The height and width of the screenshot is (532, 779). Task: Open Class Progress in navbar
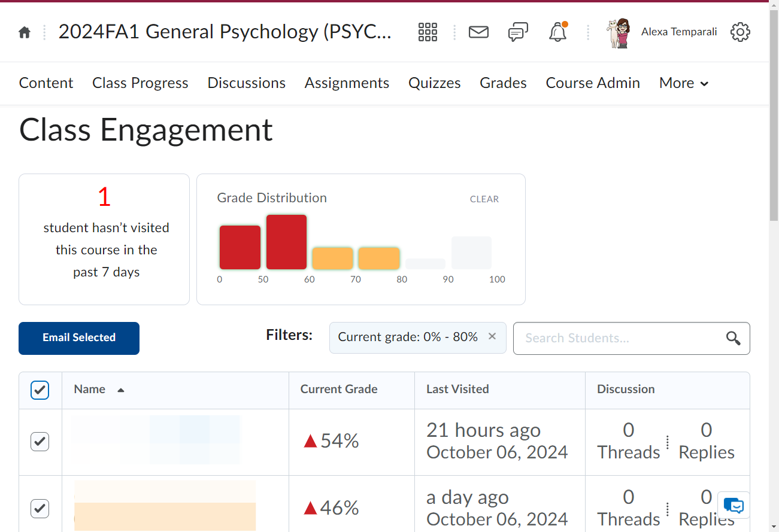click(140, 83)
